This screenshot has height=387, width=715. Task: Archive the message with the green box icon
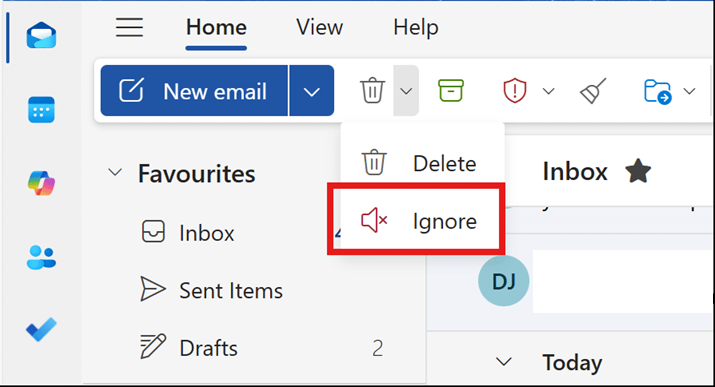(x=451, y=90)
